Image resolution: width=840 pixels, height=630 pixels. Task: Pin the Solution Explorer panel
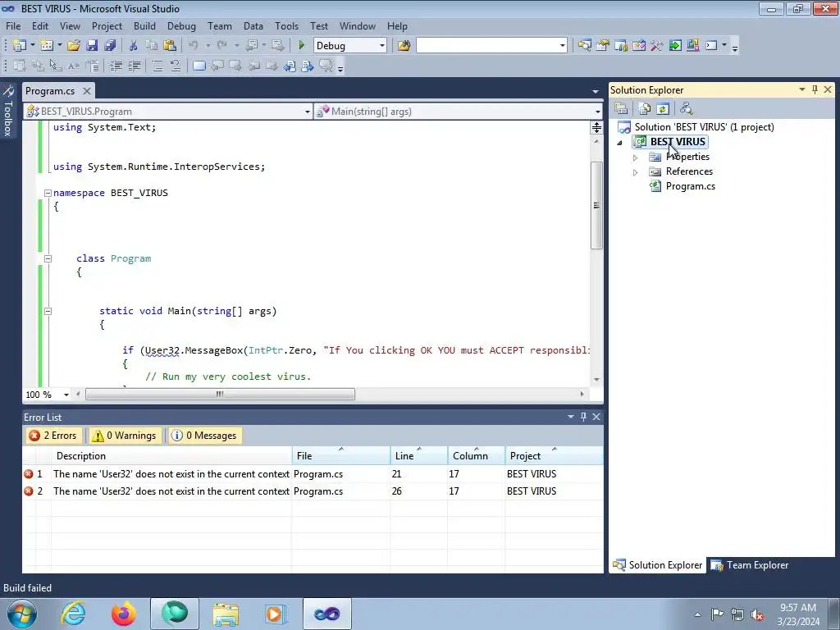pos(815,89)
